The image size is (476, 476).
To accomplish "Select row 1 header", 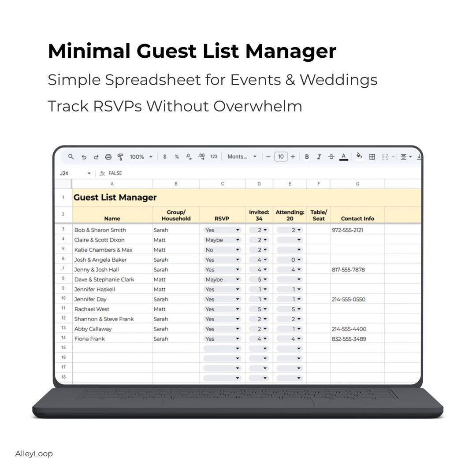I will [x=63, y=197].
